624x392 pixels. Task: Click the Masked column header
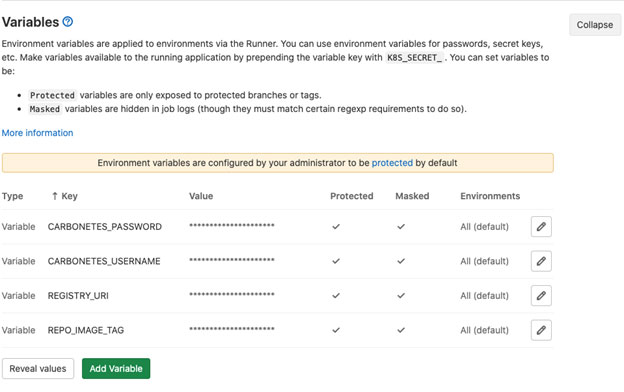coord(412,196)
